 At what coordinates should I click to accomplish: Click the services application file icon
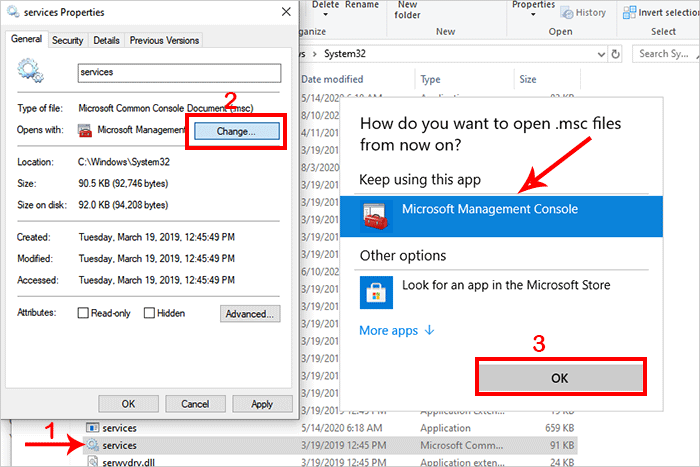pos(92,428)
